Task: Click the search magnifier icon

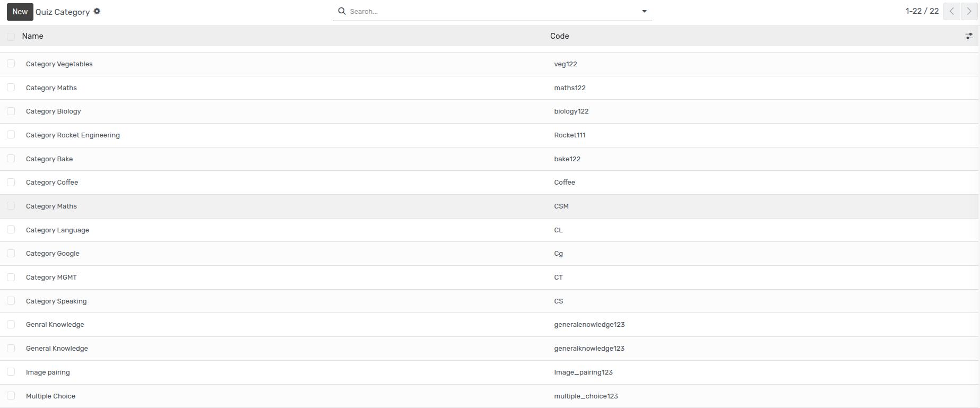Action: 342,11
